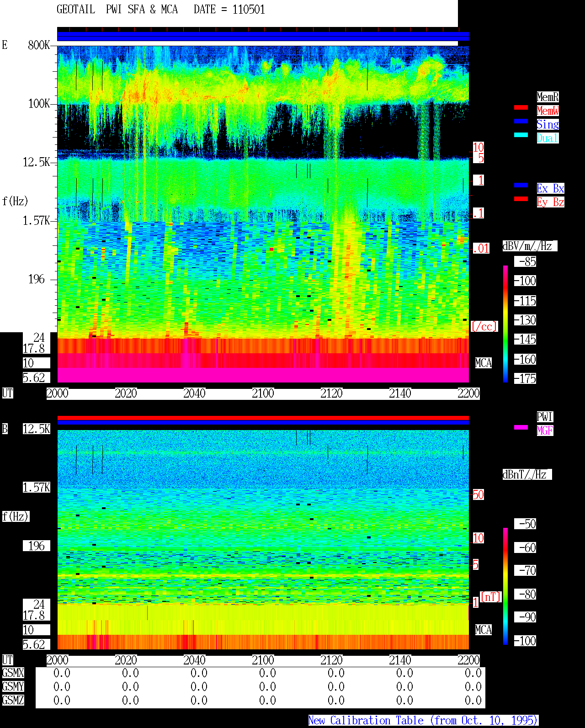The height and width of the screenshot is (728, 585).
Task: Click the MGF legend label
Action: pos(545,430)
